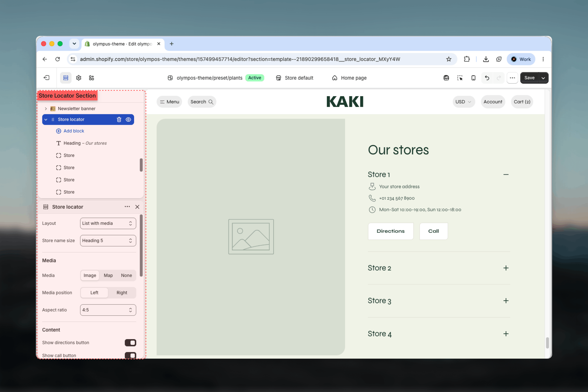This screenshot has width=588, height=392.
Task: Click the Store default market icon
Action: [278, 78]
